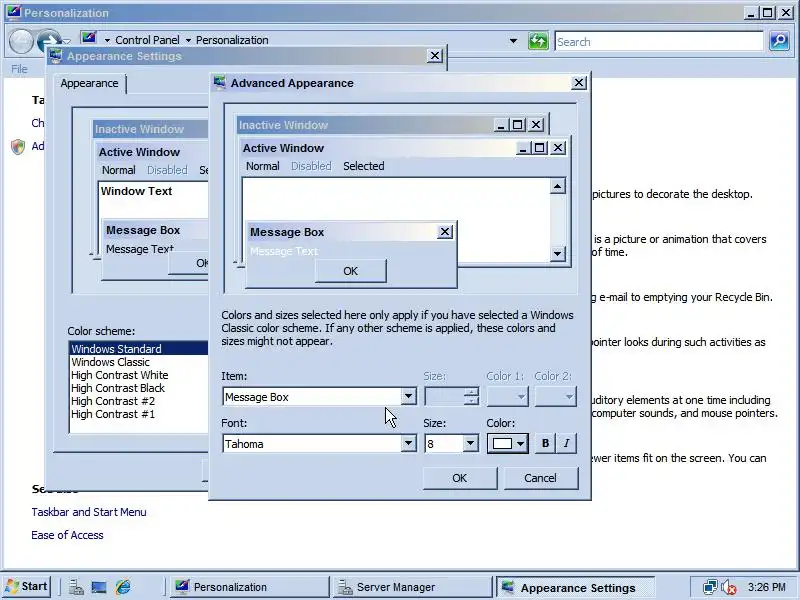This screenshot has height=600, width=800.
Task: Close the Appearance Settings dialog
Action: 434,56
